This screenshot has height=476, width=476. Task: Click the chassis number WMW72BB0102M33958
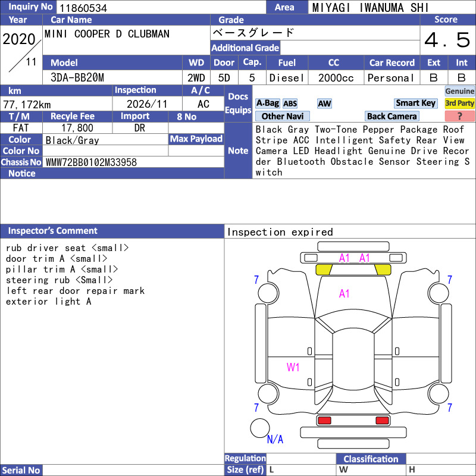pyautogui.click(x=91, y=162)
